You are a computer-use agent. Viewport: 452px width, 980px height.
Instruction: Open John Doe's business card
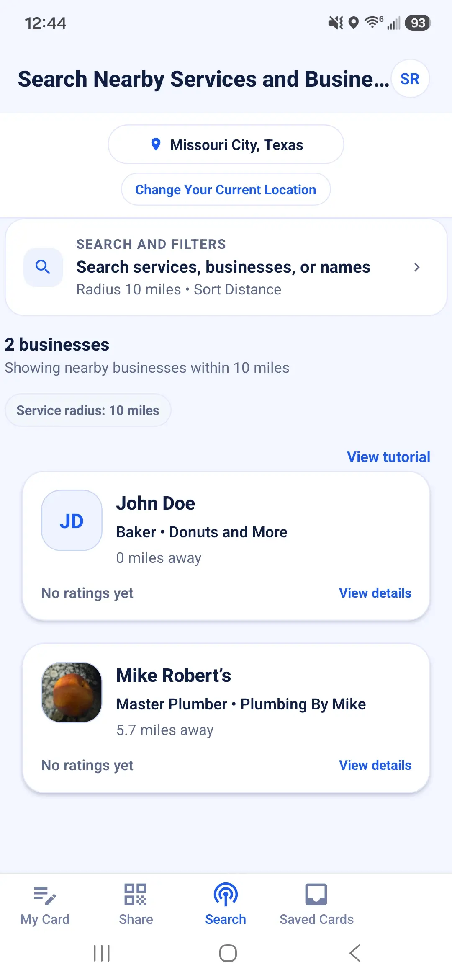click(x=226, y=546)
